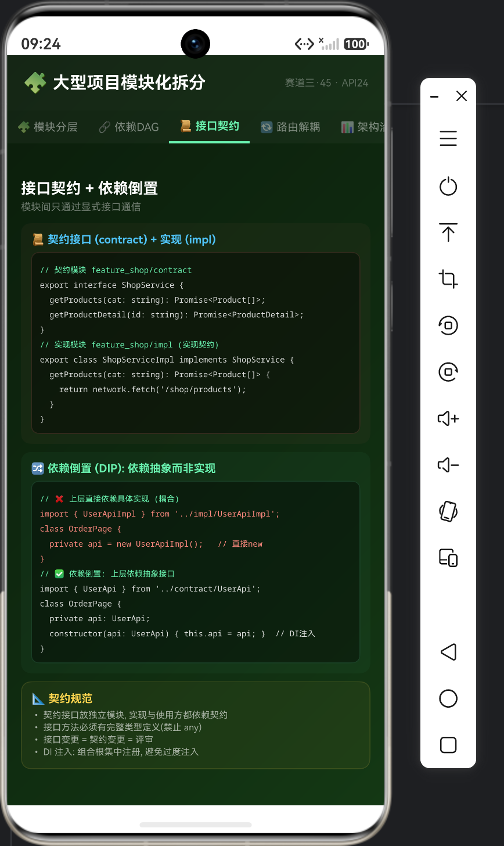Click the 接口契约 + 依赖倒置 heading
Viewport: 504px width, 846px height.
pos(89,188)
